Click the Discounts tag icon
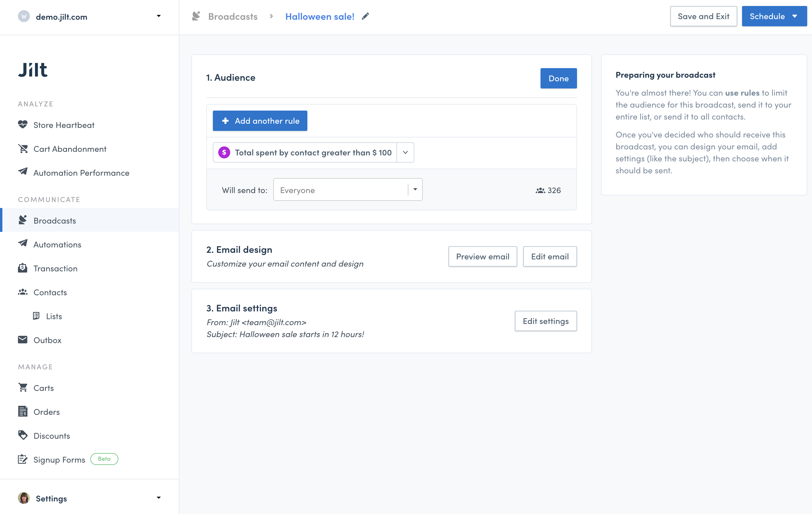Screen dimensions: 812x514 pos(23,435)
